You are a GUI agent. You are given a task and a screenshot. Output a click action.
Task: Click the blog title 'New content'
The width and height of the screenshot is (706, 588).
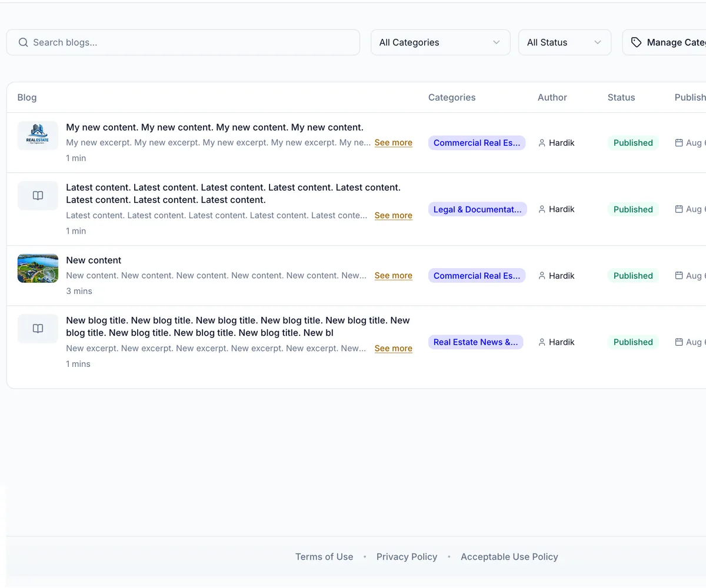point(94,260)
